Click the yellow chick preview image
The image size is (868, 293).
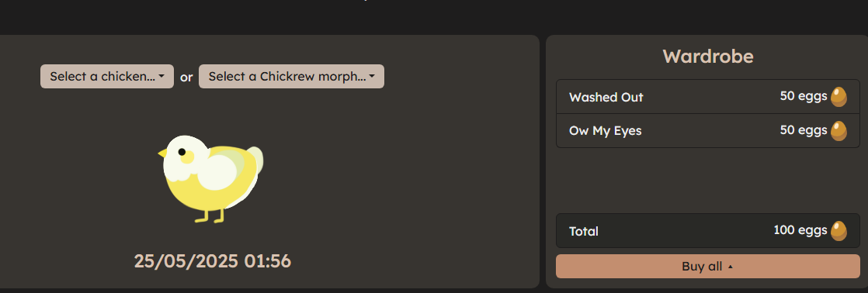click(210, 178)
